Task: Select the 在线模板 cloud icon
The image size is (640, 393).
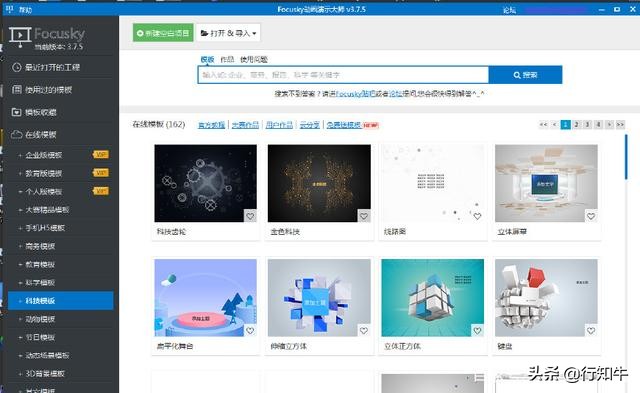Action: pos(16,134)
